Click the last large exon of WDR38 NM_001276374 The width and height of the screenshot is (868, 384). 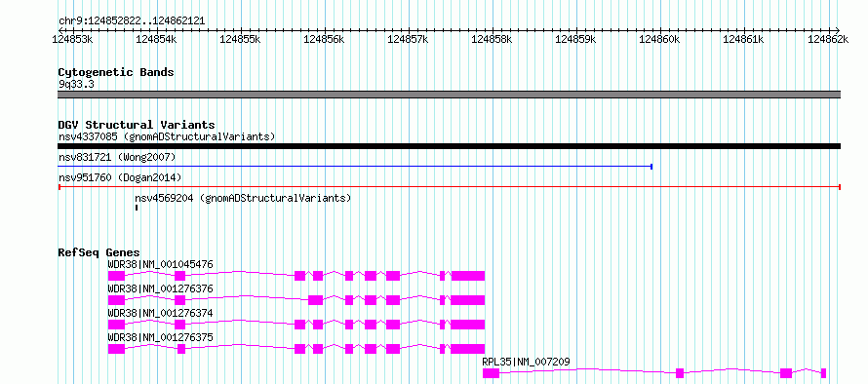point(468,325)
